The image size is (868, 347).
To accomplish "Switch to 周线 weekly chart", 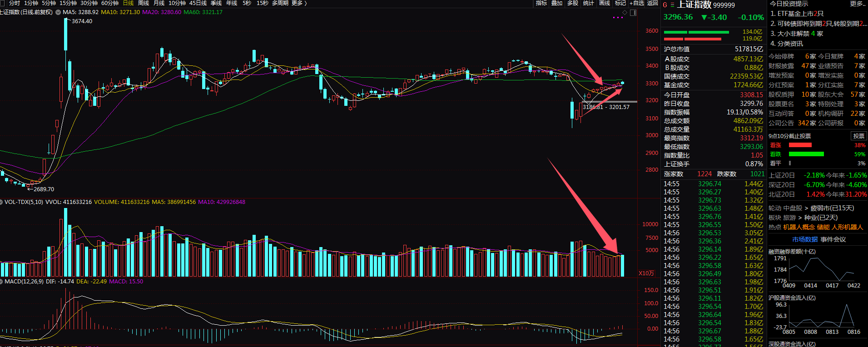I will pos(144,3).
